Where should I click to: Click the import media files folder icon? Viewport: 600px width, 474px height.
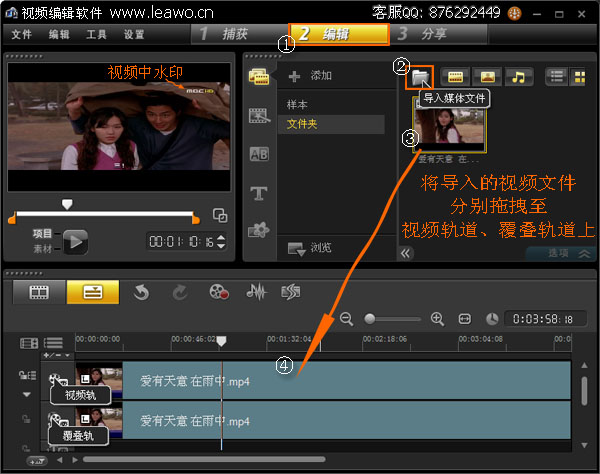pos(420,76)
